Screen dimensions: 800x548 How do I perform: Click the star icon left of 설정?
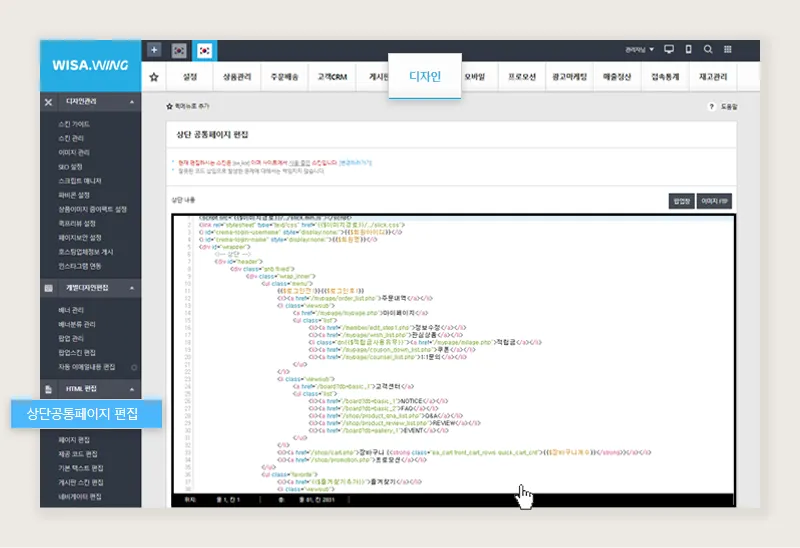click(154, 77)
